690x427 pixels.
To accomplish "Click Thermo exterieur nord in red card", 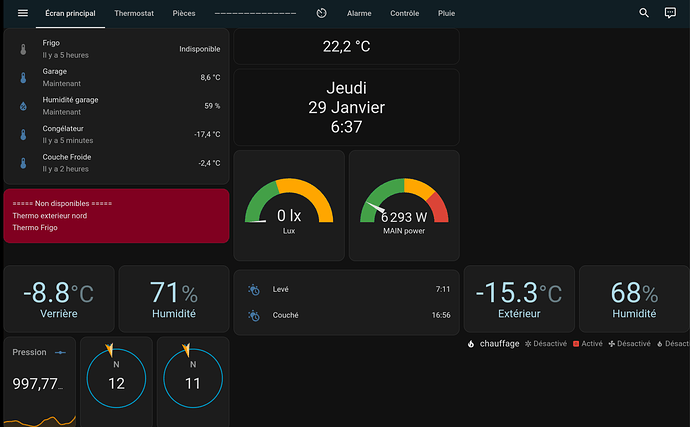I will (50, 216).
